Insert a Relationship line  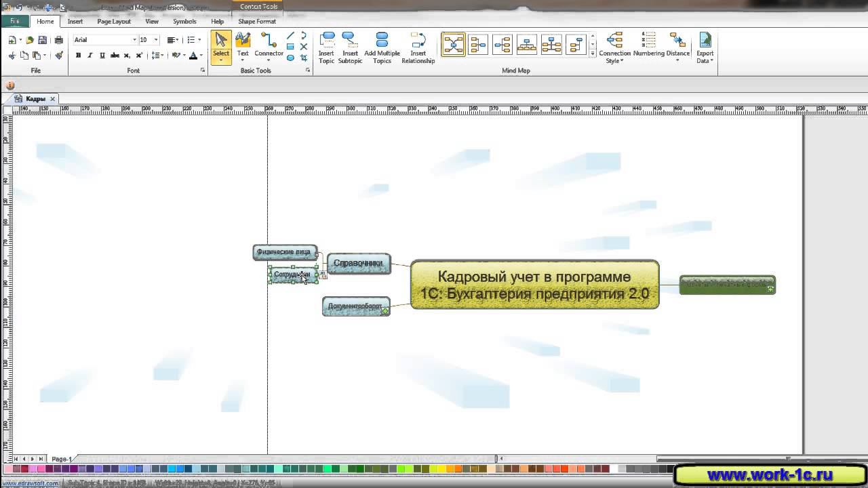[x=418, y=48]
